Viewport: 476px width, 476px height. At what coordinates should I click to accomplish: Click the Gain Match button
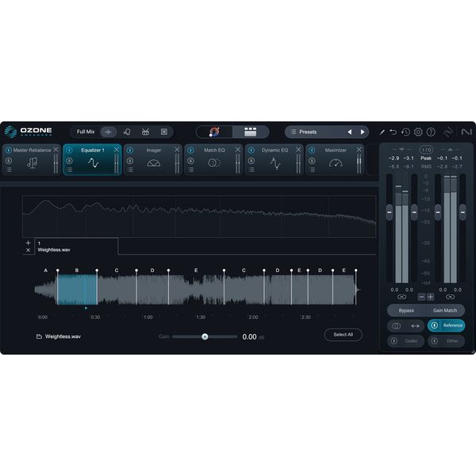(445, 310)
